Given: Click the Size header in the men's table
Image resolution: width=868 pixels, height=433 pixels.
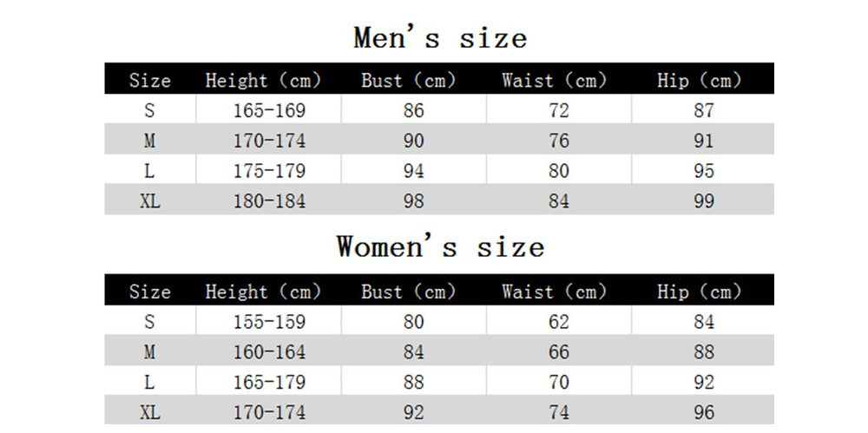Looking at the screenshot, I should click(150, 81).
